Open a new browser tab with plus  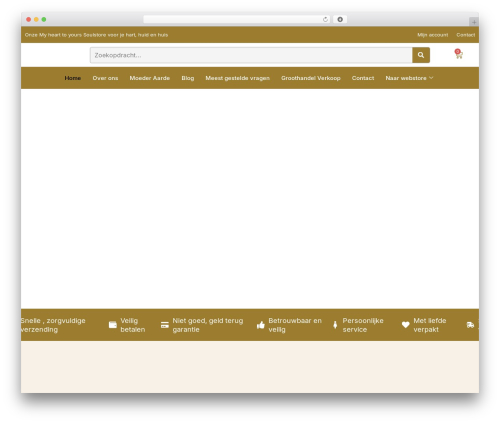click(x=474, y=22)
